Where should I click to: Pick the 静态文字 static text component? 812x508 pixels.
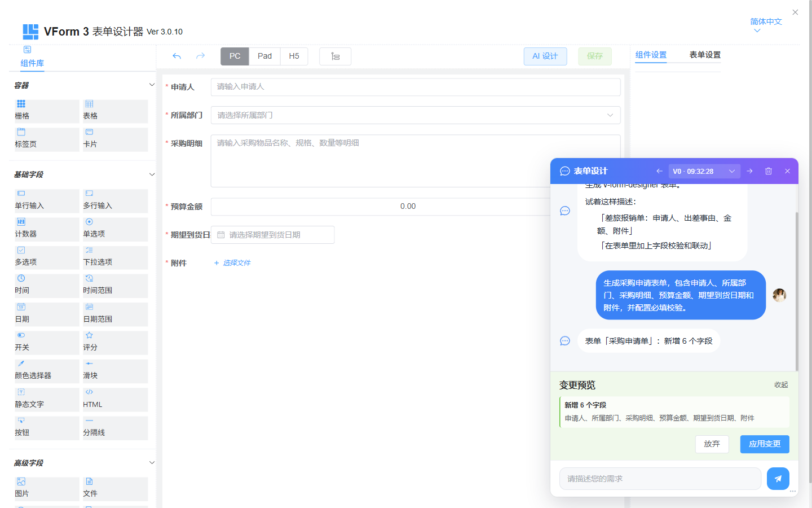coord(47,400)
